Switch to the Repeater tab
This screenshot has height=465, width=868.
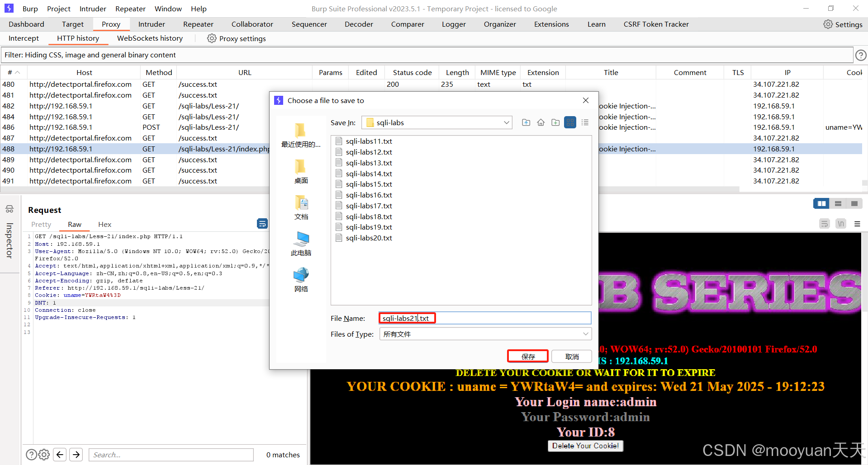(x=198, y=24)
